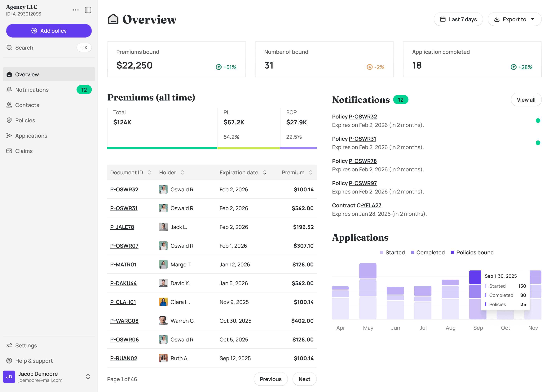Click the Policies shield icon
The width and height of the screenshot is (551, 392).
[9, 120]
